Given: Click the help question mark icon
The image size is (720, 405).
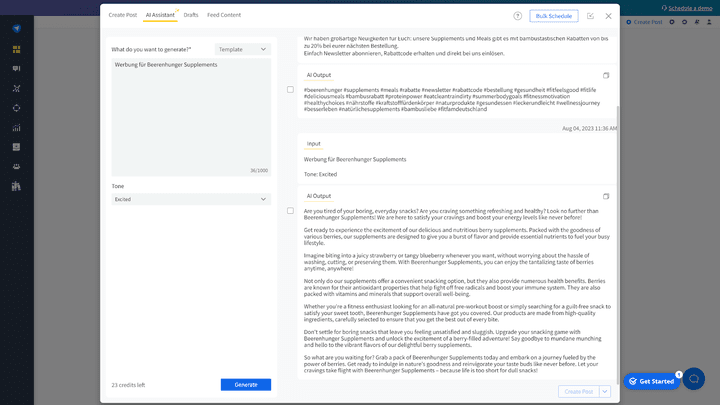Looking at the screenshot, I should tap(518, 16).
